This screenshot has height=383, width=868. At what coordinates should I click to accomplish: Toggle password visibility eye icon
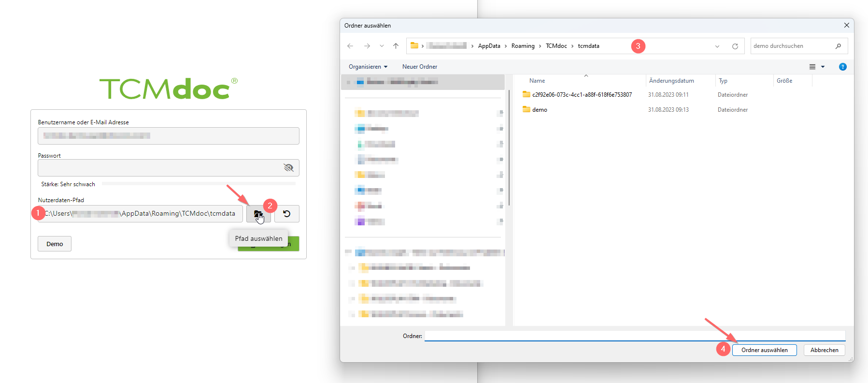click(x=288, y=168)
